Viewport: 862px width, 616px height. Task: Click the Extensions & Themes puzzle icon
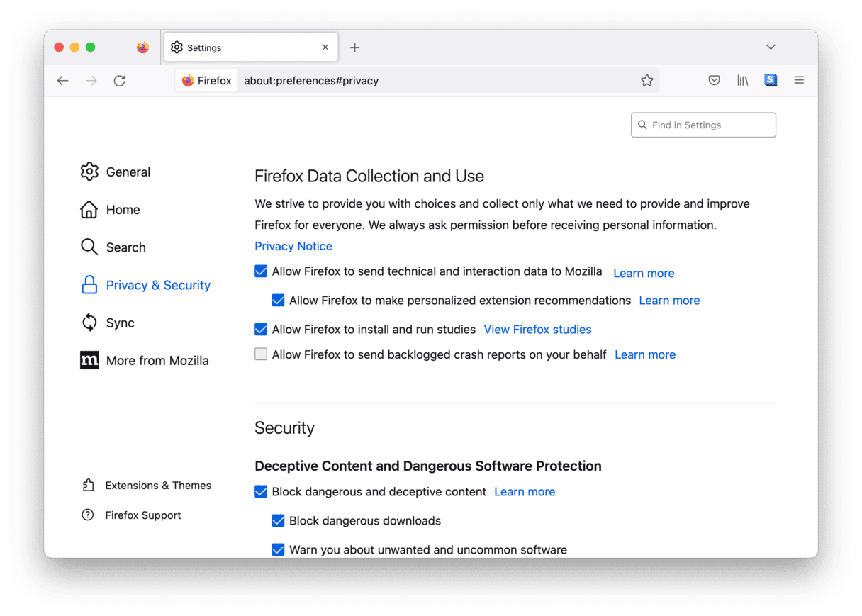88,486
